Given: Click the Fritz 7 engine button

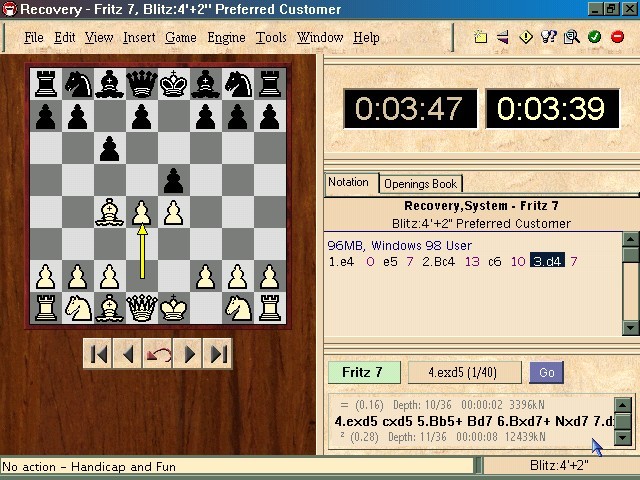Looking at the screenshot, I should click(364, 372).
